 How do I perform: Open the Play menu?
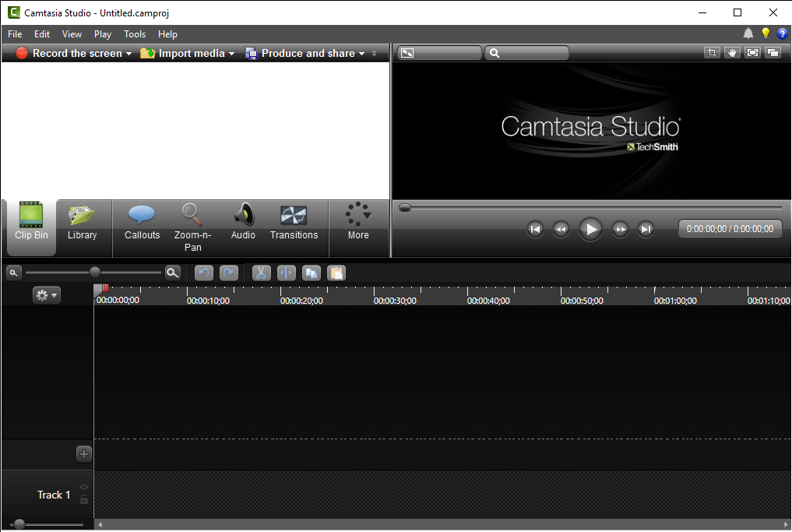(103, 33)
